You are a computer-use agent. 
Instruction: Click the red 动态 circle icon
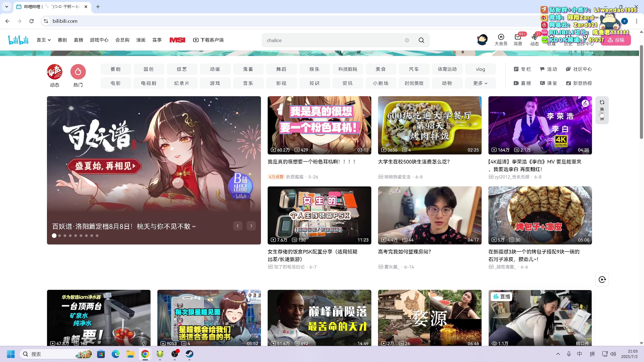[x=55, y=72]
